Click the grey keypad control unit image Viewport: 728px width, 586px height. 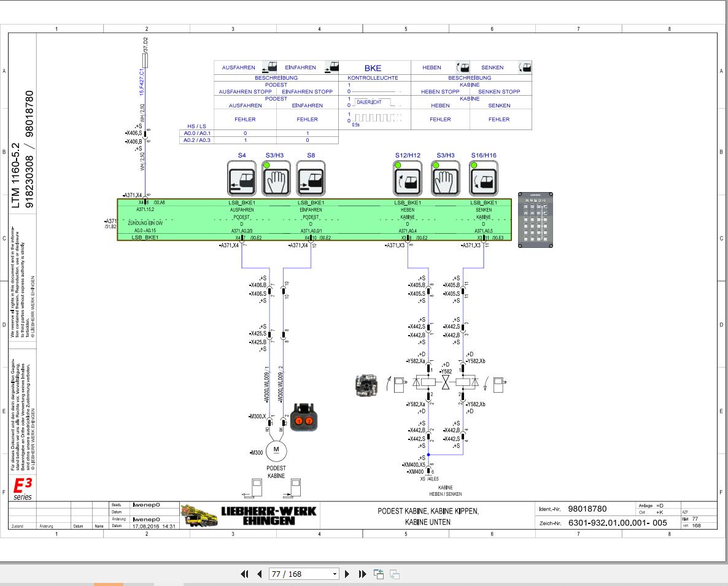tap(535, 220)
